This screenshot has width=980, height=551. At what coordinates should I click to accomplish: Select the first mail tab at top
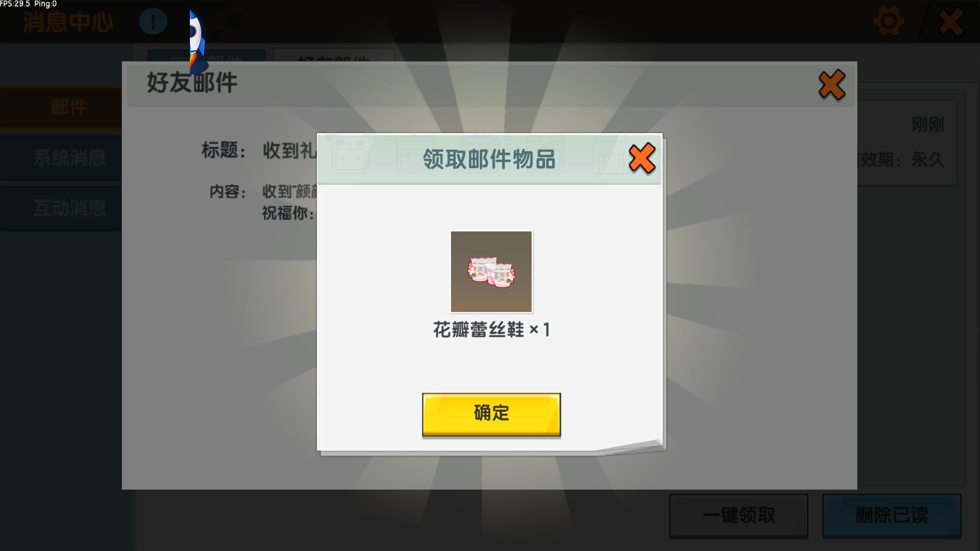[207, 55]
